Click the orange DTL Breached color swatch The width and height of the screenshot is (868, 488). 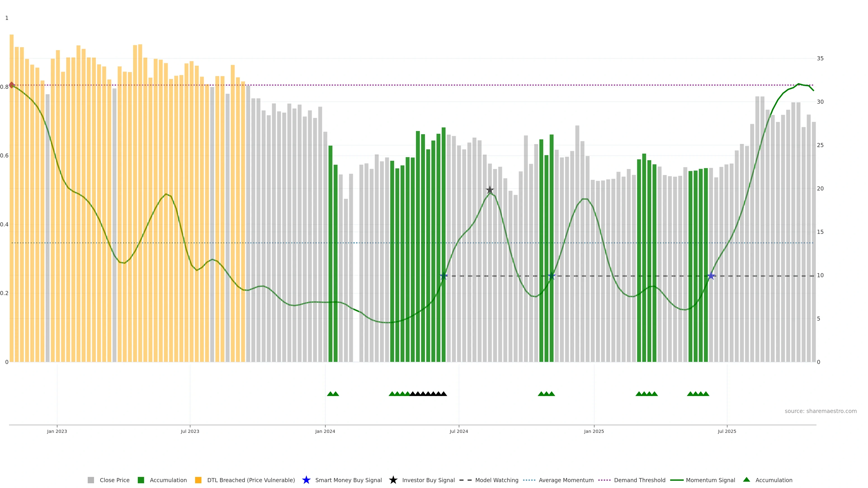click(x=198, y=480)
